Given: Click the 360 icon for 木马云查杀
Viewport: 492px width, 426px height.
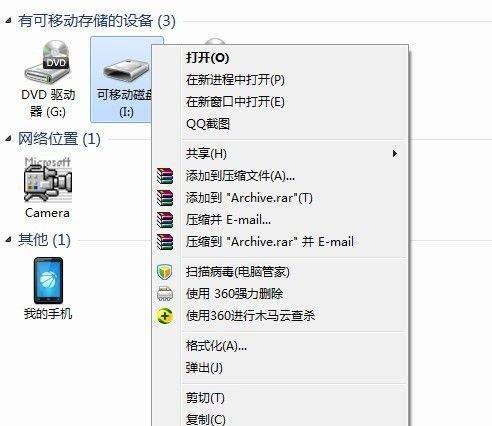Looking at the screenshot, I should [165, 316].
